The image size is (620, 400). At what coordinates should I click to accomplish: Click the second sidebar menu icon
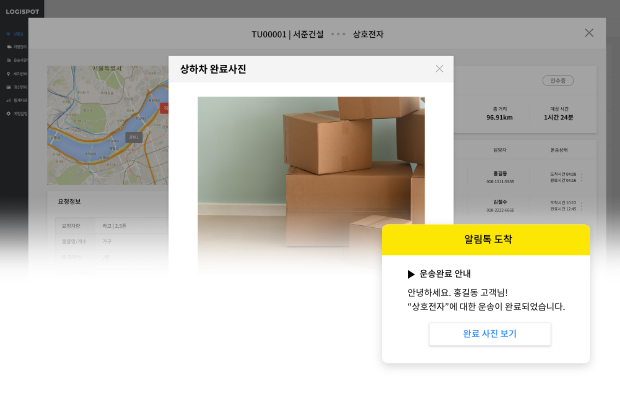click(x=9, y=47)
